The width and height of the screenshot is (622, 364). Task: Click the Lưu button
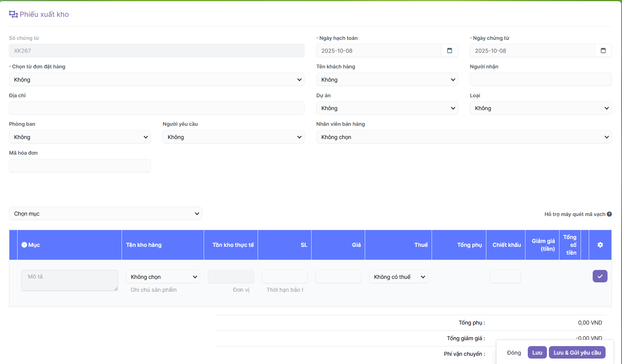tap(537, 353)
